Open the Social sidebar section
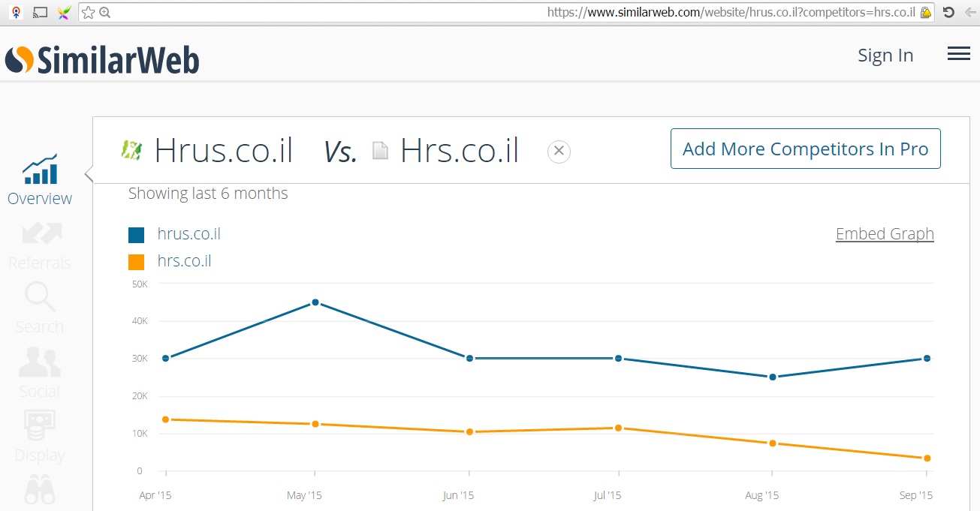 click(40, 373)
